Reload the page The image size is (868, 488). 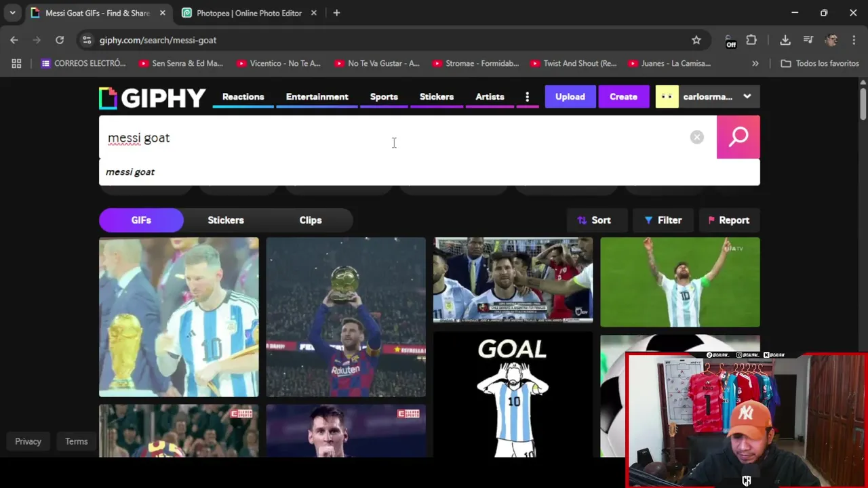(x=60, y=40)
